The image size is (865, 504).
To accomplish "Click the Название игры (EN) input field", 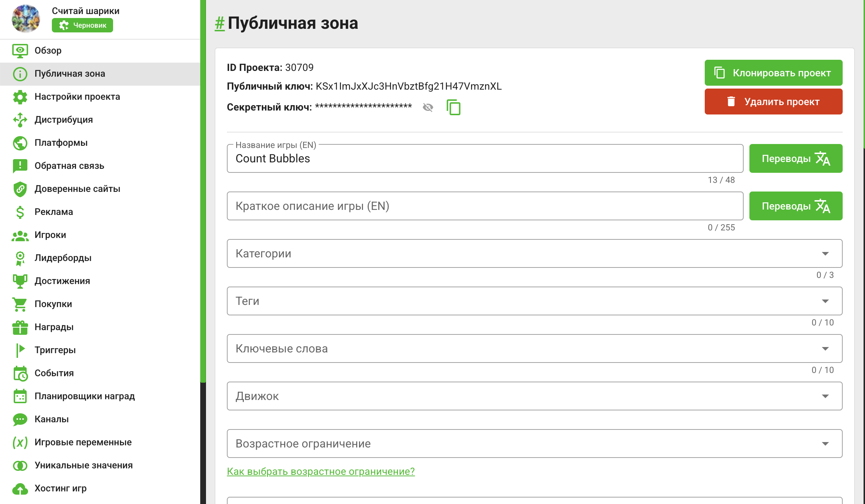I will (485, 158).
